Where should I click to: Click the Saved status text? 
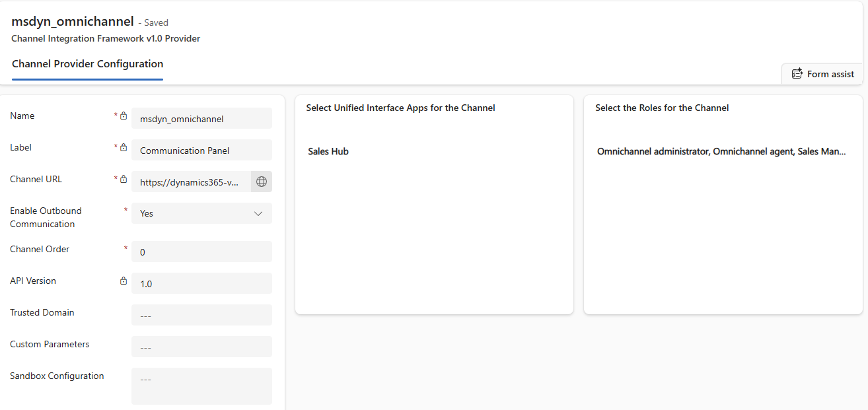pyautogui.click(x=156, y=22)
